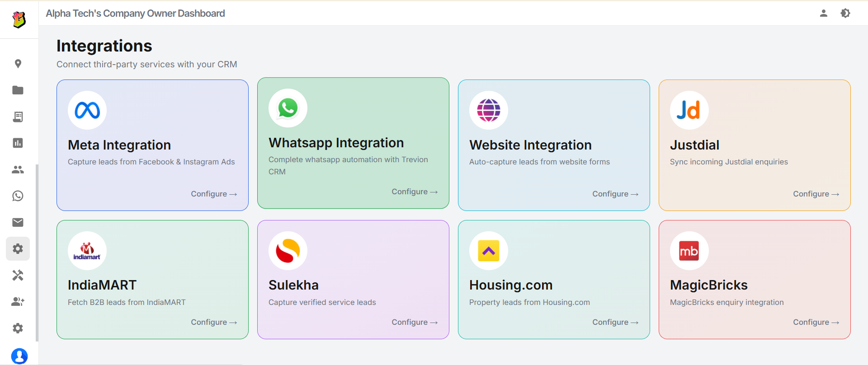Click 'Property leads from Housing.com' text
The image size is (868, 365).
(x=529, y=302)
